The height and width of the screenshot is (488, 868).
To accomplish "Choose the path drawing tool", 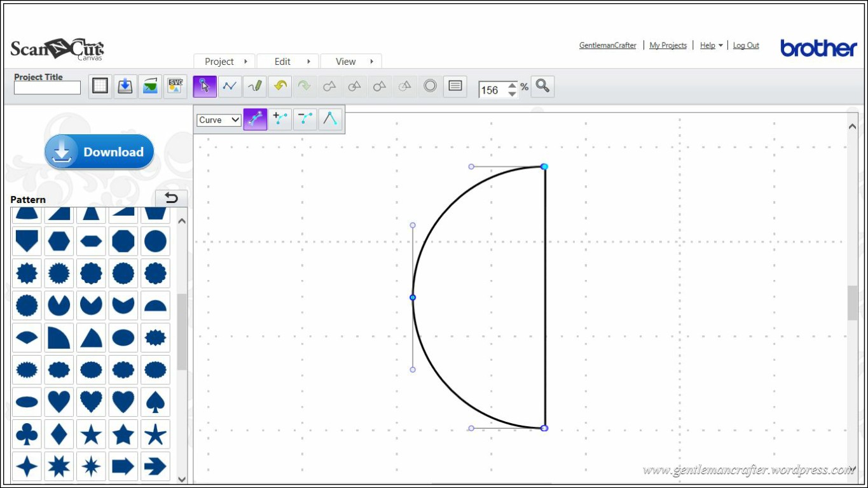I will [x=230, y=87].
